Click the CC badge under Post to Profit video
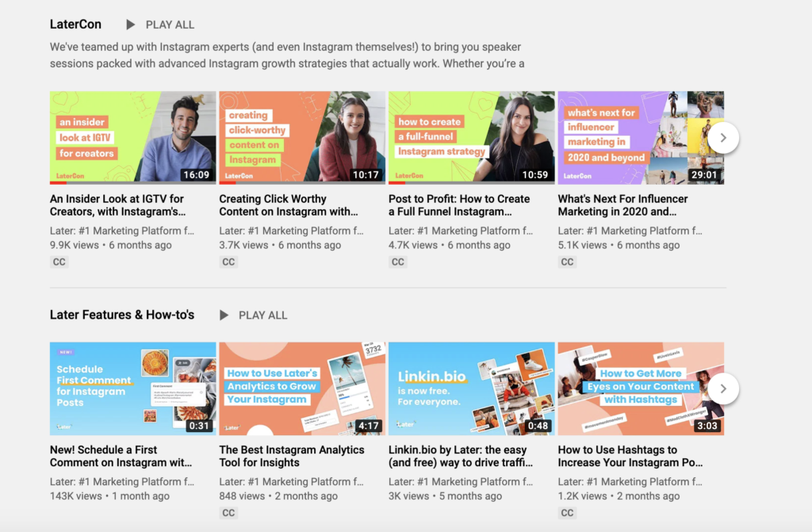This screenshot has width=812, height=532. pyautogui.click(x=398, y=262)
